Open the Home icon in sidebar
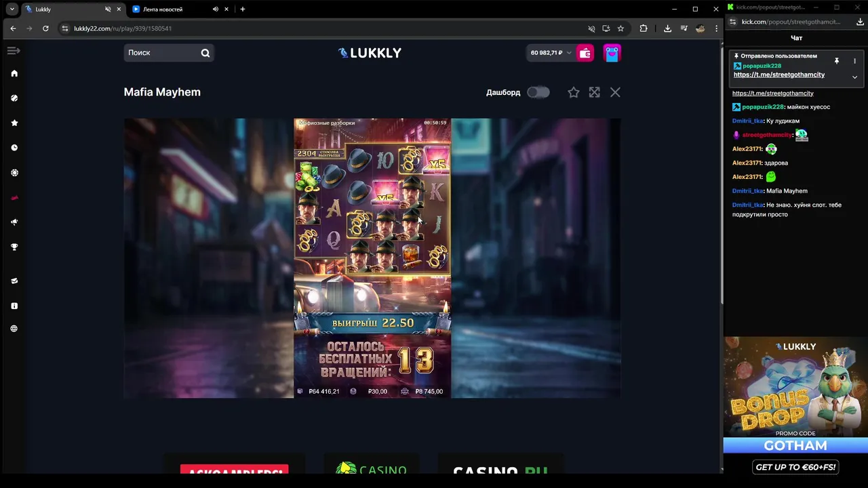The width and height of the screenshot is (868, 488). point(14,73)
